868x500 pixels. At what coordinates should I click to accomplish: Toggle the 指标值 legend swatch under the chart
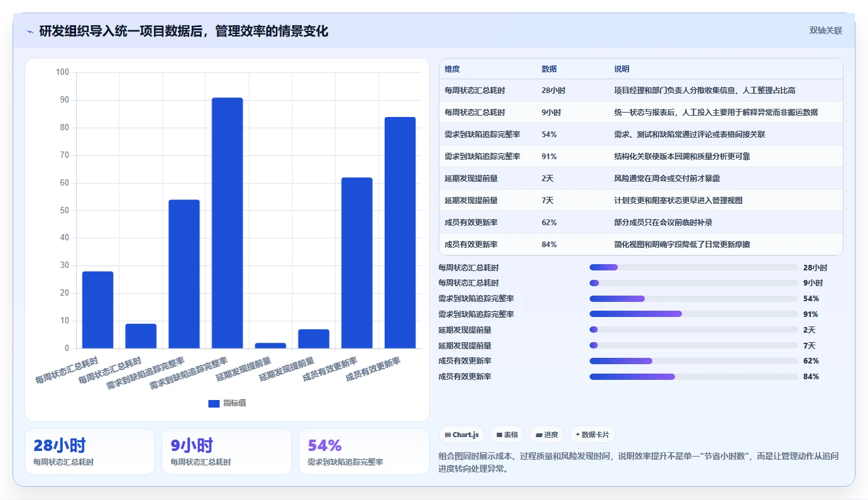(214, 403)
